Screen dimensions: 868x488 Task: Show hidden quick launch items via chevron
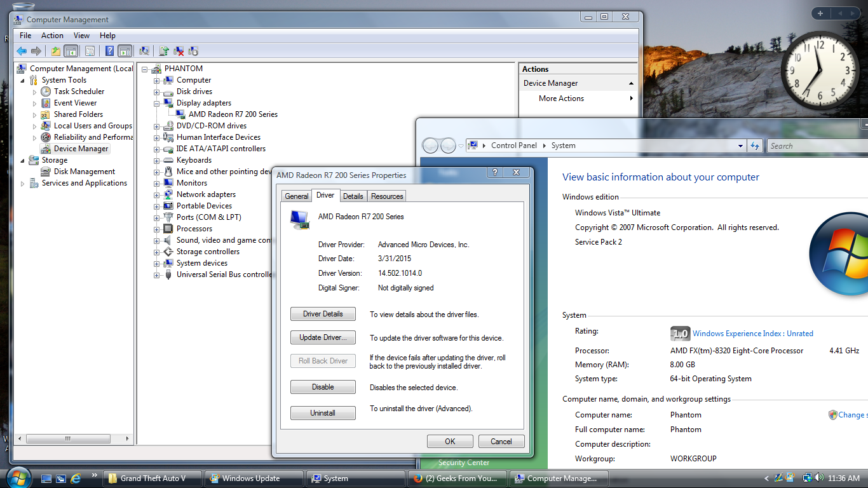click(94, 475)
